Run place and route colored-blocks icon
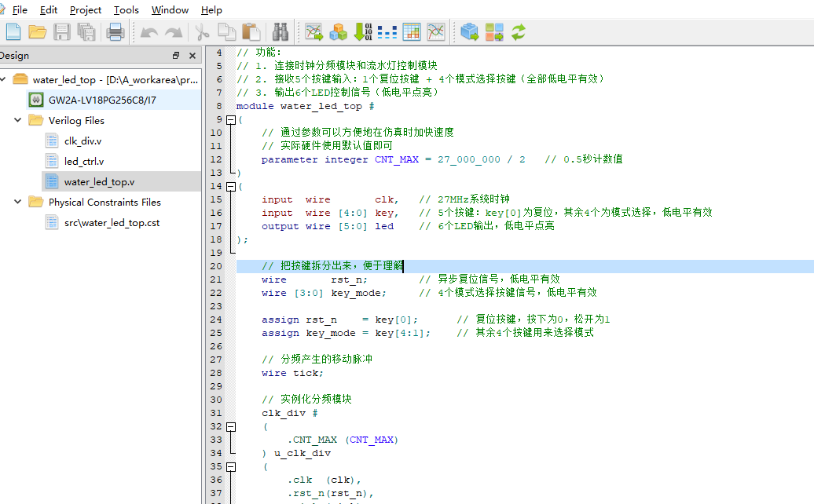 click(493, 32)
